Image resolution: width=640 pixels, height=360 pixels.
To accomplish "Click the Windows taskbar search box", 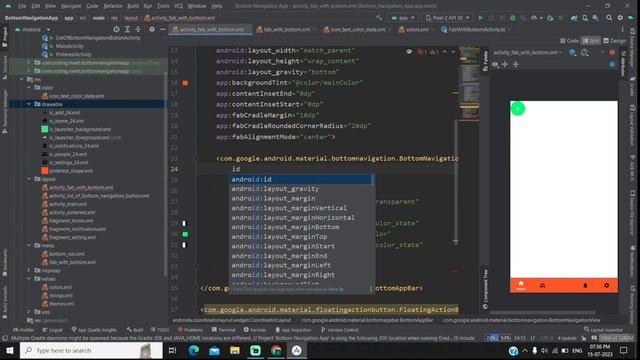I will point(91,350).
